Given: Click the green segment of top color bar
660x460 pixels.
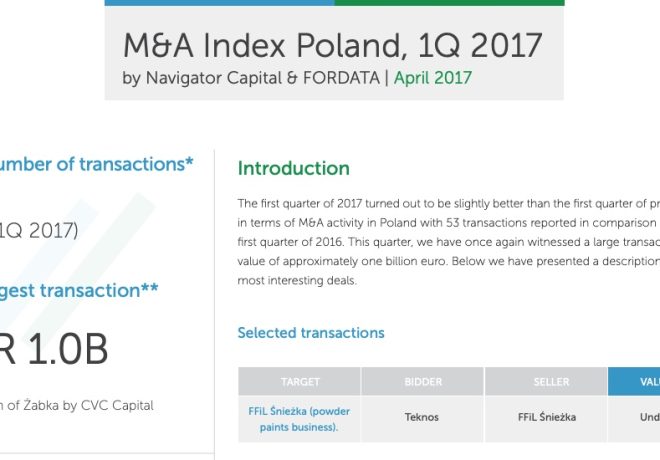Looking at the screenshot, I should (x=450, y=3).
